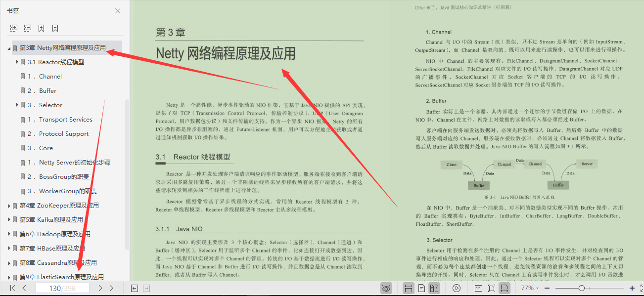The image size is (644, 296).
Task: Open bookmark 2．BossGroup的职责
Action: 59,177
